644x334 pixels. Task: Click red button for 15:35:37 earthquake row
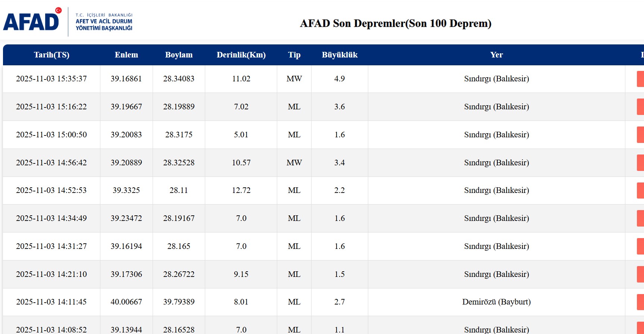pyautogui.click(x=640, y=79)
